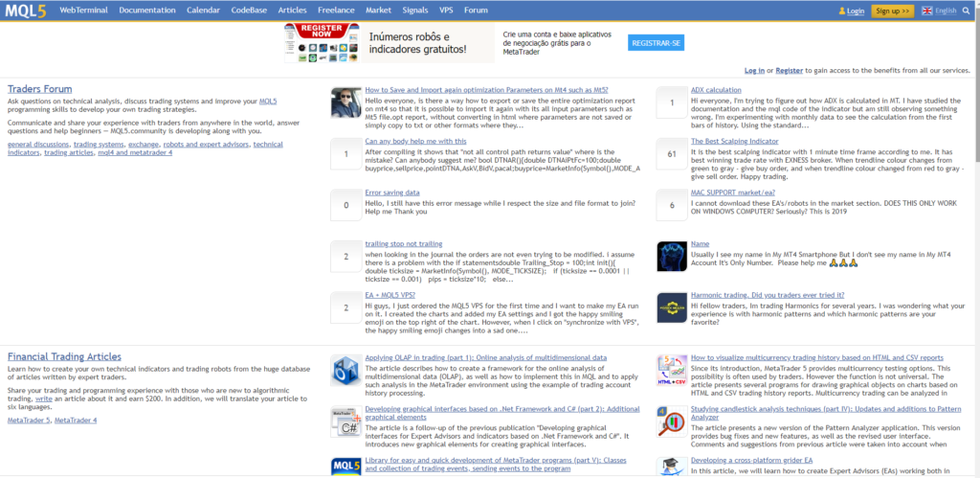The image size is (980, 478).
Task: Open The Best Scalping Indicator thread
Action: [x=734, y=142]
